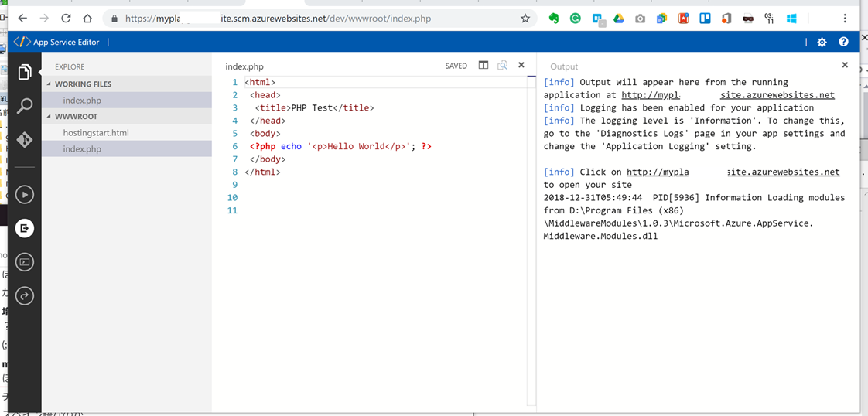Go back with browser back arrow
Viewport: 868px width, 416px height.
[22, 19]
